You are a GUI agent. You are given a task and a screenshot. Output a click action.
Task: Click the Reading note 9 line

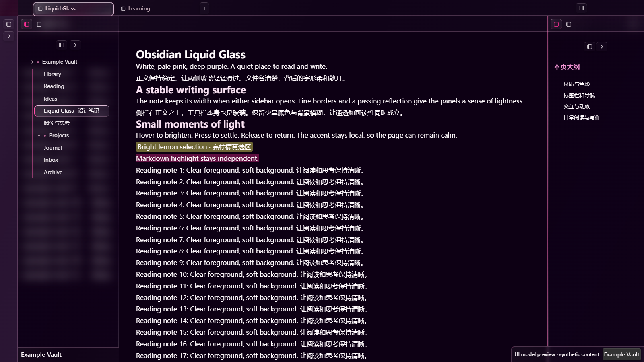pos(250,263)
